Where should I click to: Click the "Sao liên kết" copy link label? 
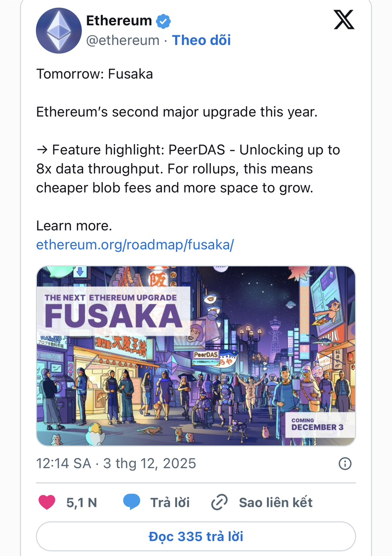pyautogui.click(x=276, y=502)
